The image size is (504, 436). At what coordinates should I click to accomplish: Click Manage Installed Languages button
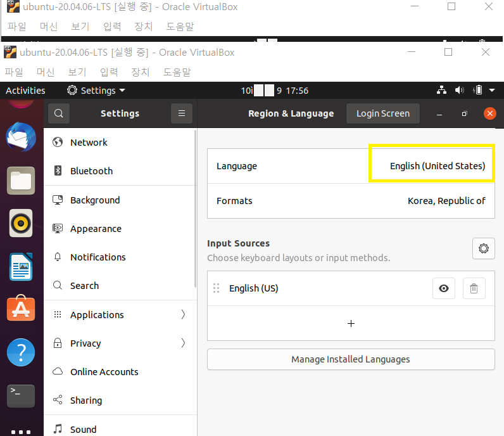(351, 359)
